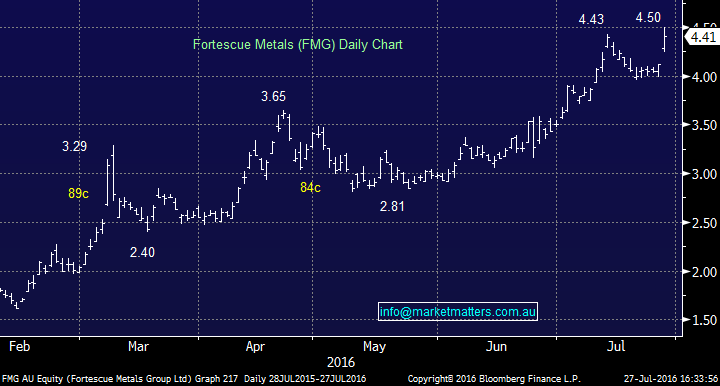Click the Daily 28JUL2015-27JUL2016 range text
Viewport: 720px width, 386px height.
tap(305, 379)
